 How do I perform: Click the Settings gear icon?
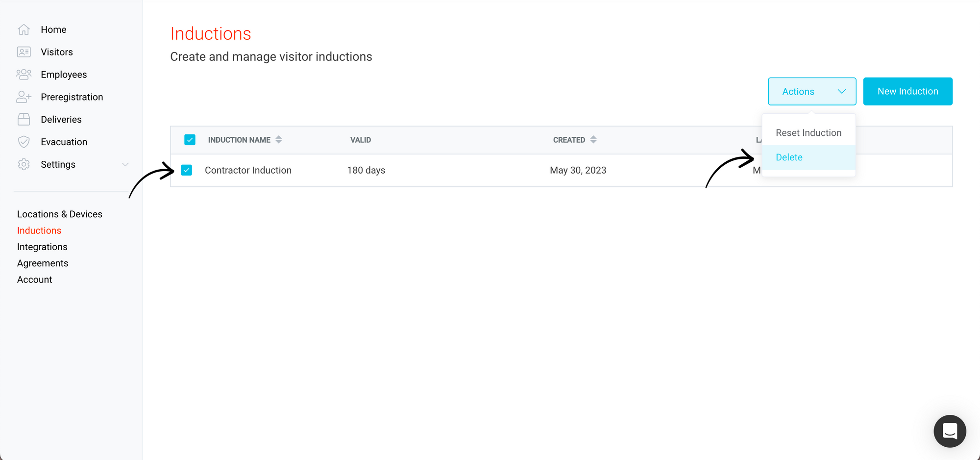24,164
